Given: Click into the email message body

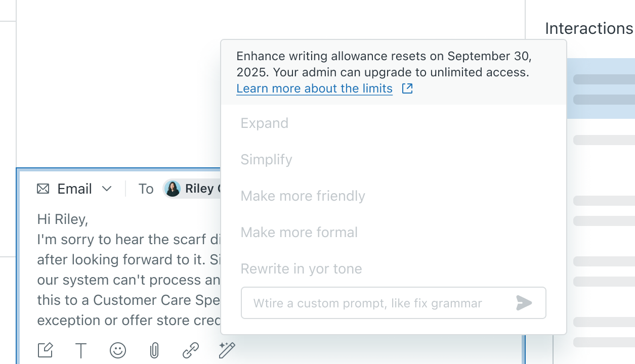Looking at the screenshot, I should [x=126, y=269].
